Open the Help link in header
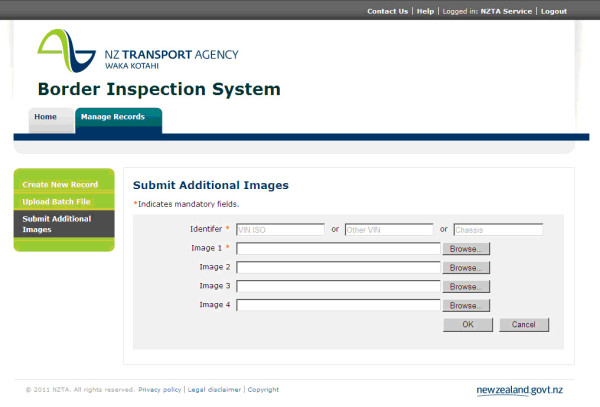The height and width of the screenshot is (407, 600). [425, 12]
